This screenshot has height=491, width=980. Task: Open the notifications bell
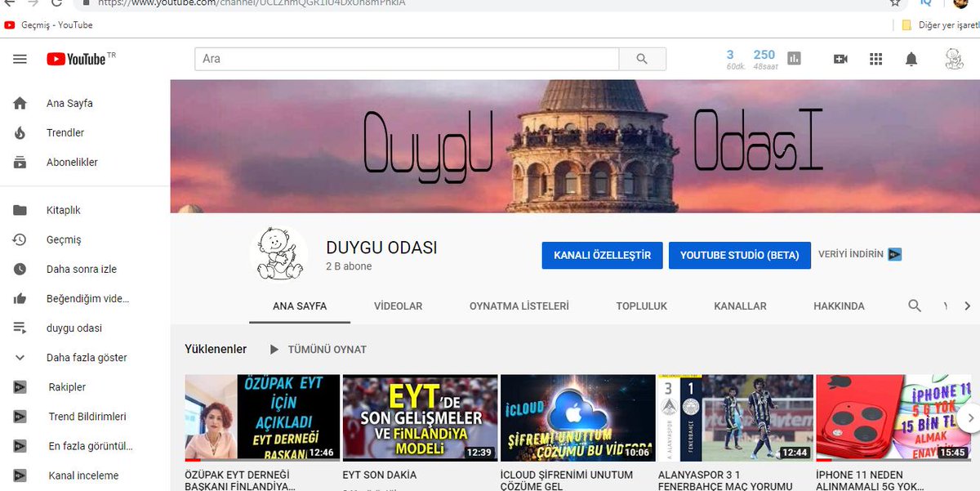[x=911, y=59]
